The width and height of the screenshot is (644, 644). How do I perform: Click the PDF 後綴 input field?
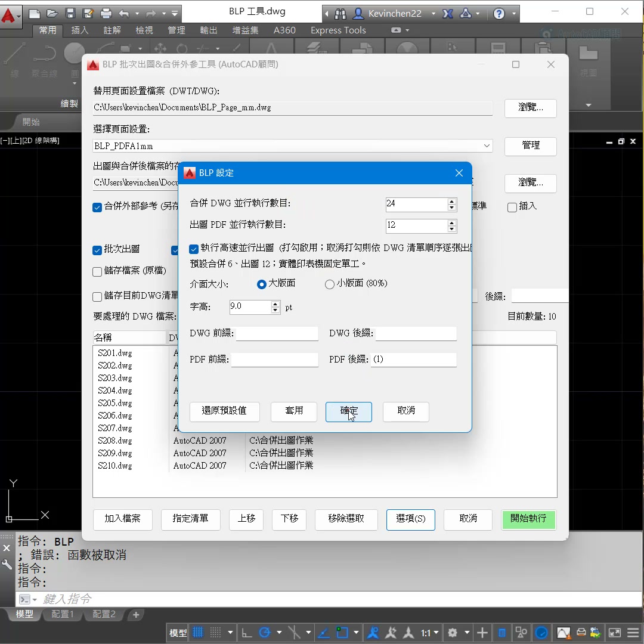pyautogui.click(x=414, y=360)
